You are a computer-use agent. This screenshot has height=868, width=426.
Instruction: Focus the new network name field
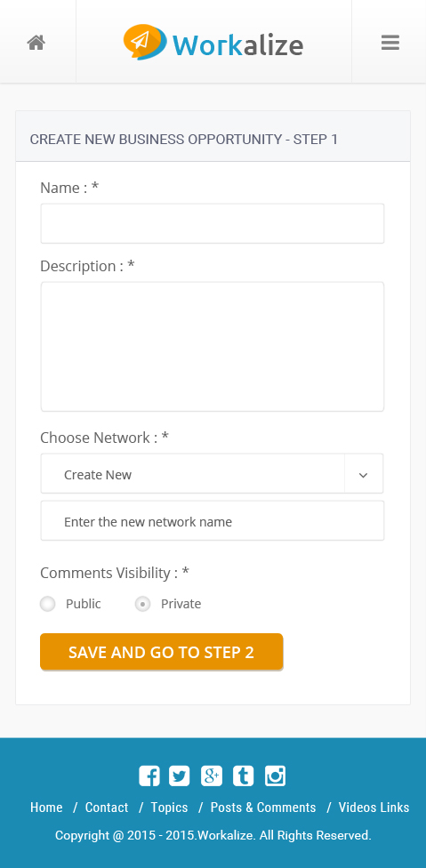(x=213, y=521)
